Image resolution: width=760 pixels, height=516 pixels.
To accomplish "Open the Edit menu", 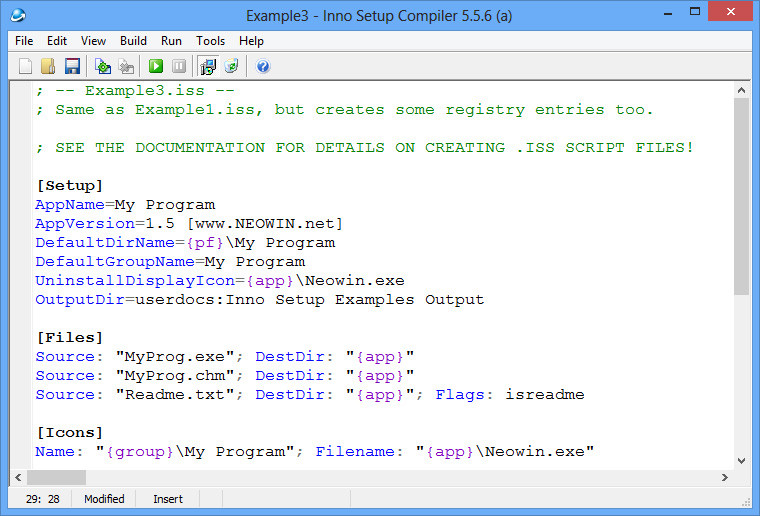I will [x=57, y=41].
